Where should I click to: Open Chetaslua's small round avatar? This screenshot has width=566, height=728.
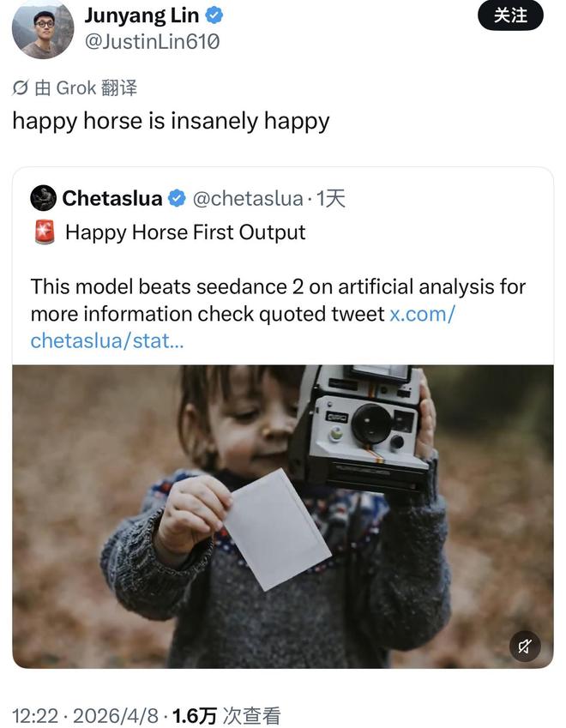pos(44,199)
